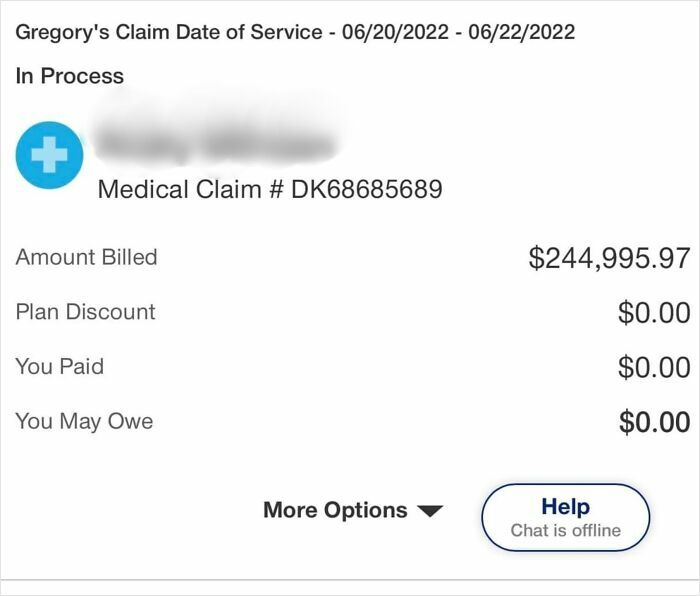Select the You Paid $0.00 value
This screenshot has width=700, height=596.
(x=654, y=368)
